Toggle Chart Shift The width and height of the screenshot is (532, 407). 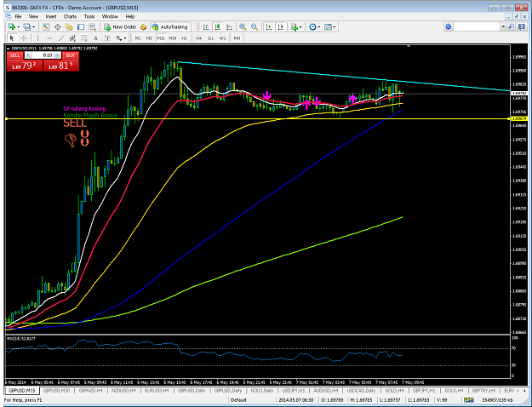click(x=281, y=26)
